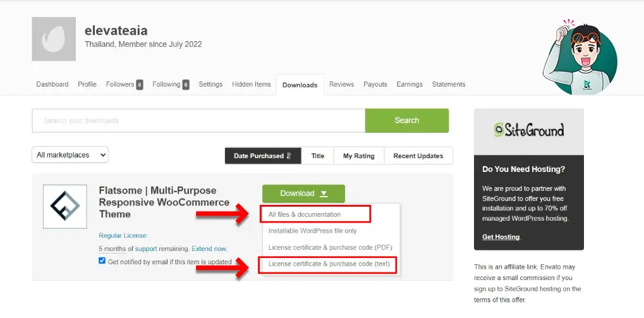Click the green Download dropdown button

pyautogui.click(x=303, y=193)
